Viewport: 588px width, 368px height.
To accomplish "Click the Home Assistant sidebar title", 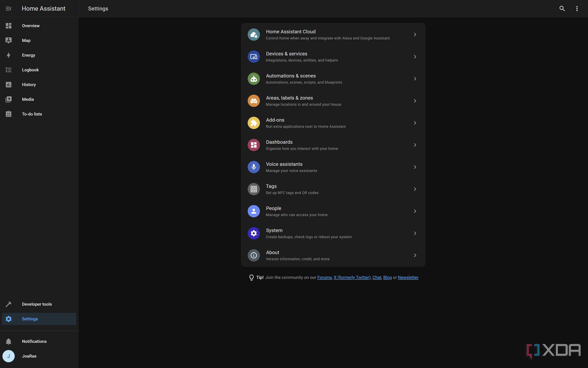I will coord(43,9).
